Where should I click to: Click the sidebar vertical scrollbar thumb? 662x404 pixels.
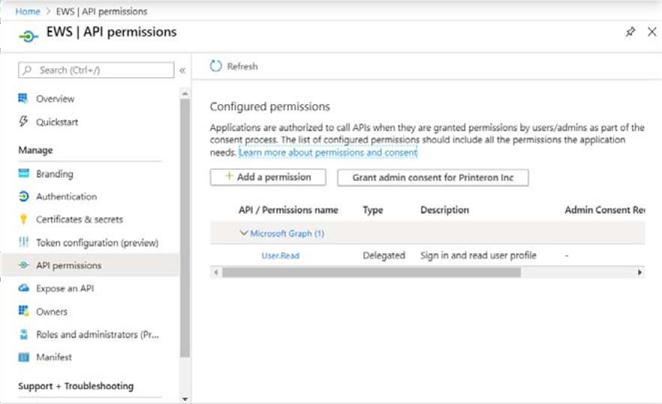coord(185,228)
